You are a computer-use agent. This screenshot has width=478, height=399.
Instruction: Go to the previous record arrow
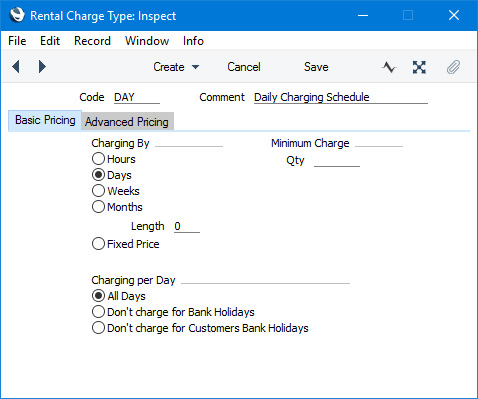tap(16, 67)
